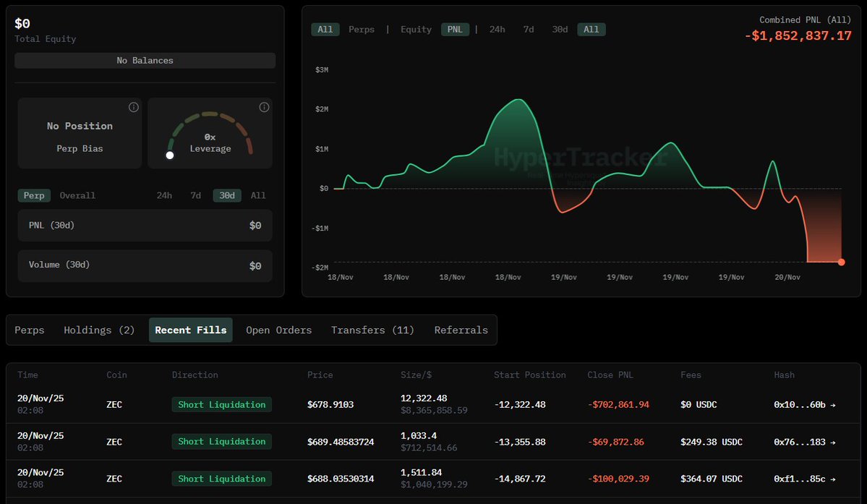This screenshot has width=867, height=504.
Task: Toggle chart to Perps view
Action: point(362,30)
